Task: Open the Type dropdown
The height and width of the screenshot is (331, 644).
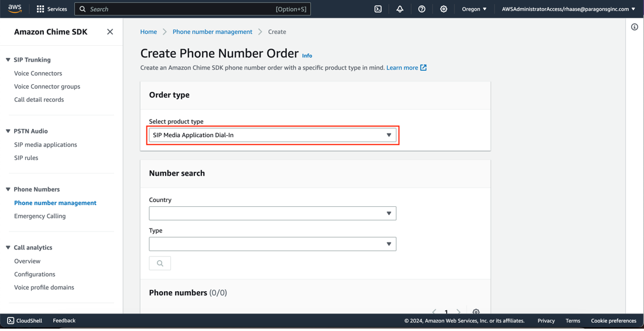Action: [x=273, y=244]
